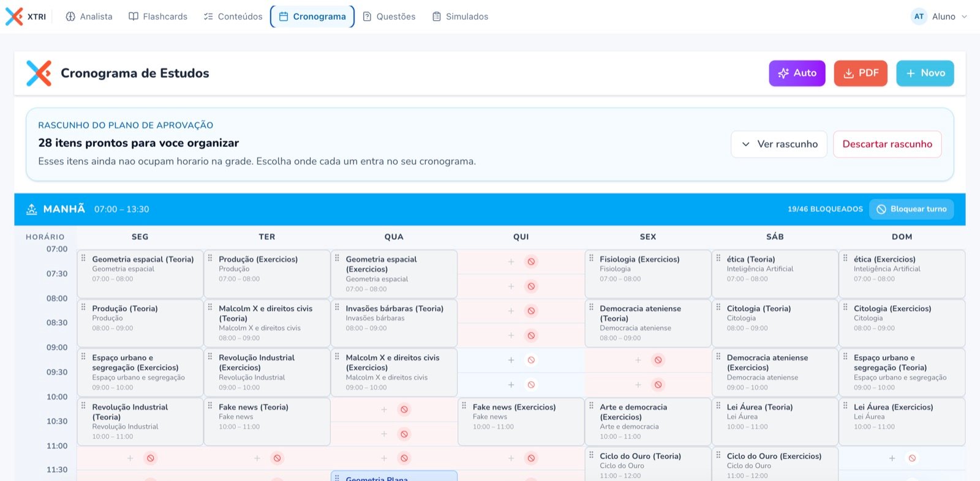980x481 pixels.
Task: Go to the Simulados tab
Action: [461, 17]
